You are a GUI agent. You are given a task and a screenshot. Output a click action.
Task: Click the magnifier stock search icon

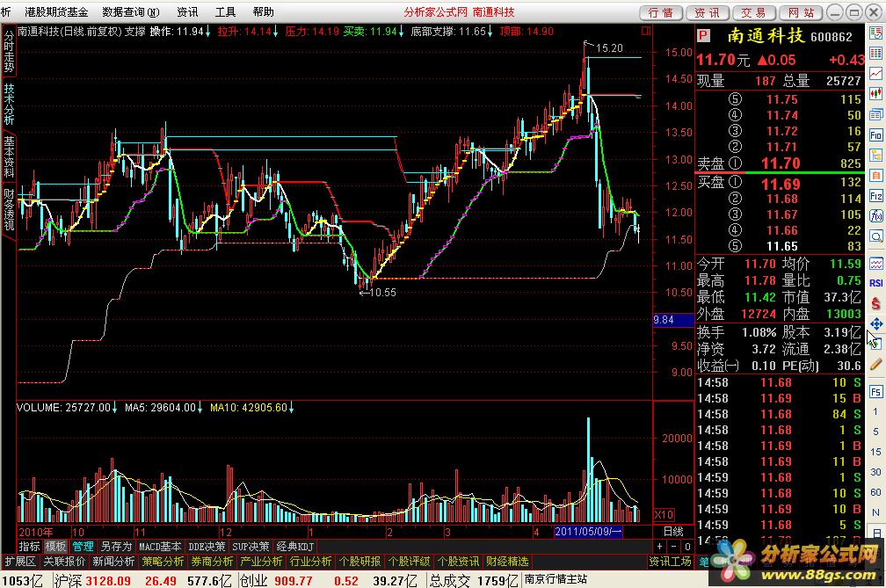pyautogui.click(x=875, y=236)
